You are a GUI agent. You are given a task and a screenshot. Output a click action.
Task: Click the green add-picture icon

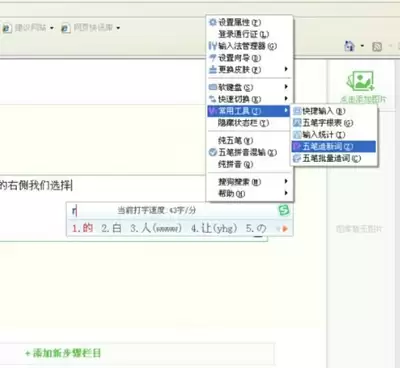pyautogui.click(x=361, y=80)
